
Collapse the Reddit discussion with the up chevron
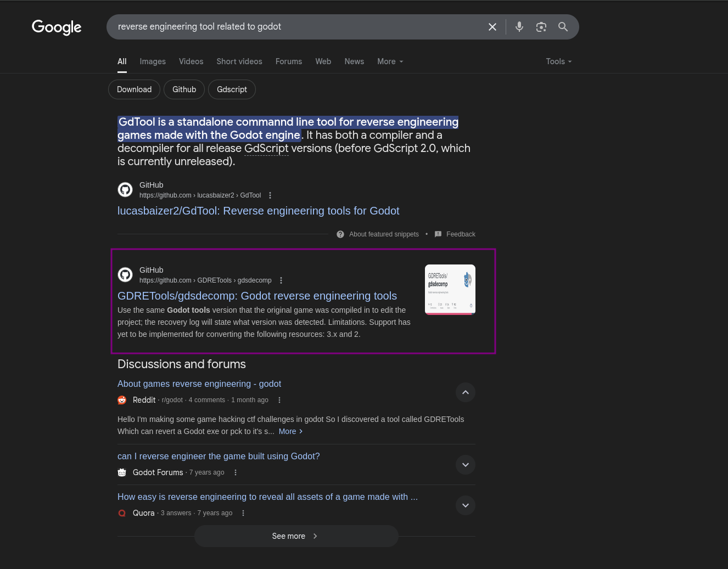pos(466,392)
